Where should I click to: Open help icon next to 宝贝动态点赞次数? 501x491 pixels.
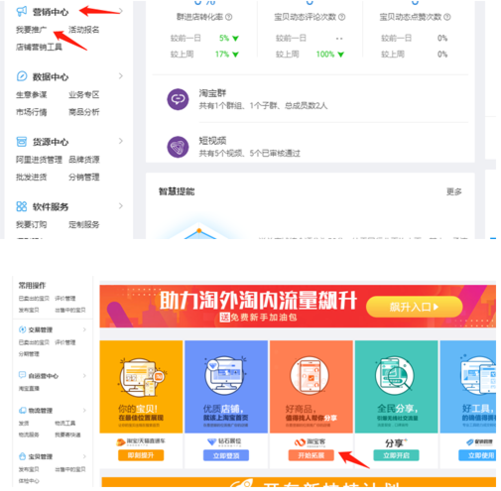pyautogui.click(x=447, y=17)
